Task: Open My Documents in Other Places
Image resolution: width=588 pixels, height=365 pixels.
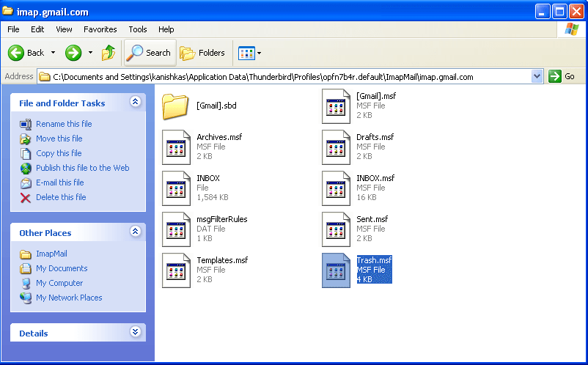Action: 62,268
